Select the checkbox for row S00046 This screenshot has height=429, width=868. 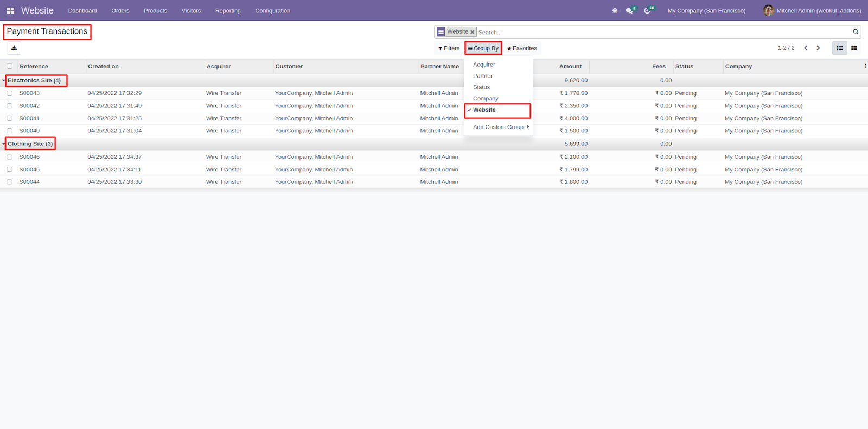tap(9, 157)
